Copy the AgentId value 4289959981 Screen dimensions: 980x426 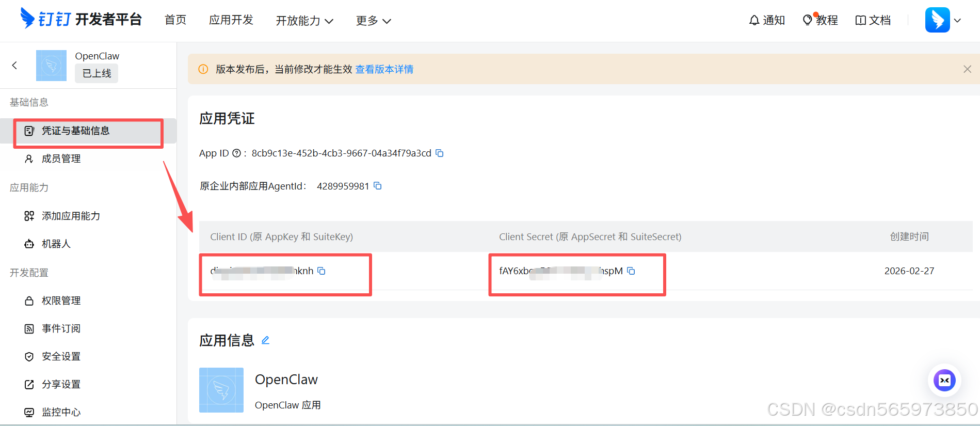tap(378, 186)
